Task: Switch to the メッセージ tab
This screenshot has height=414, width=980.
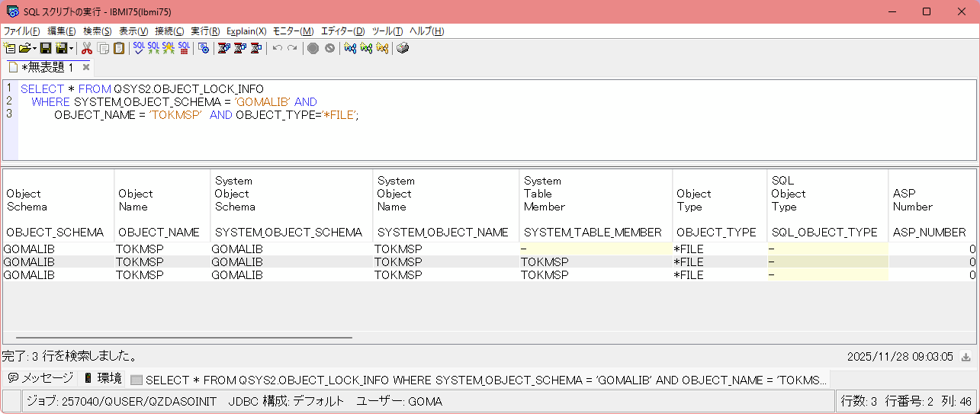Action: [x=40, y=378]
